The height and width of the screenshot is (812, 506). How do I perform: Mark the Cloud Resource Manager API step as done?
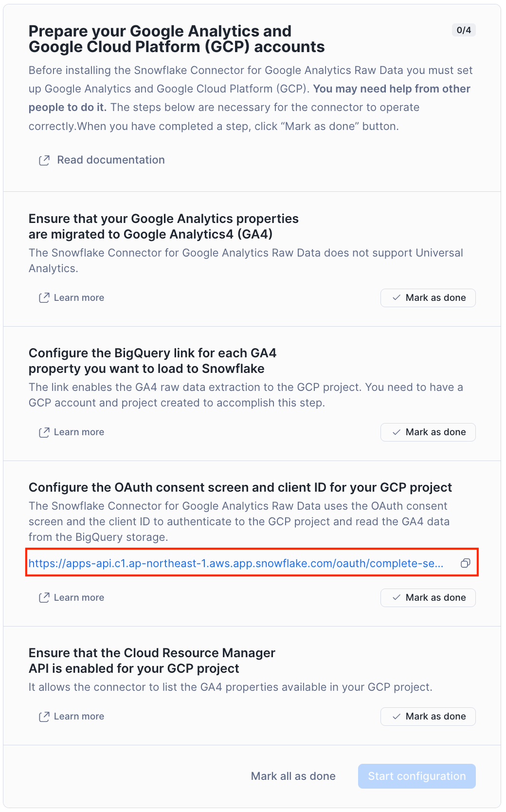428,717
